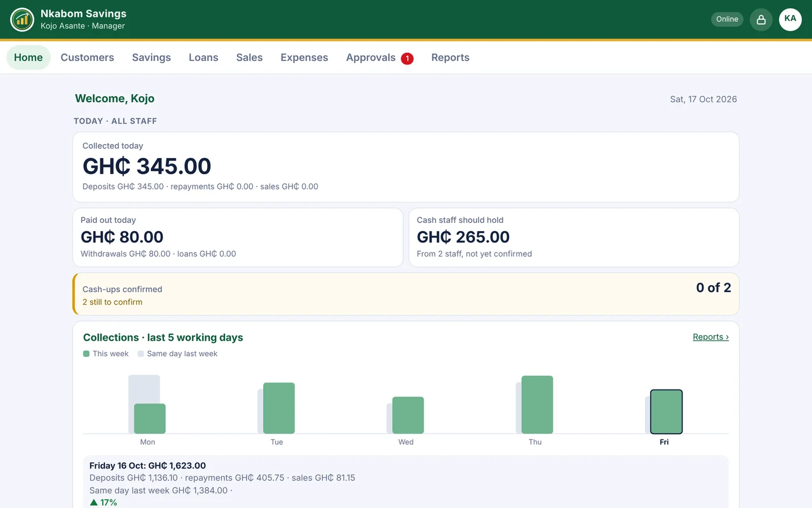Viewport: 812px width, 508px height.
Task: Open the Reports tab in navigation
Action: point(451,57)
